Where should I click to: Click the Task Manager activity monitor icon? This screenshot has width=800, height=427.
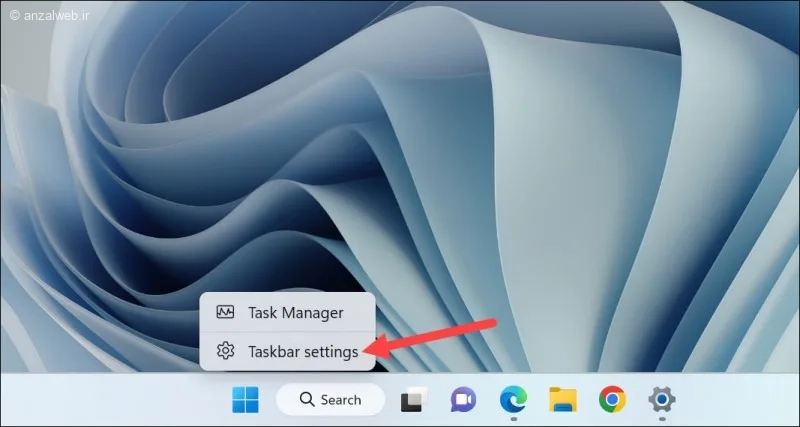225,312
